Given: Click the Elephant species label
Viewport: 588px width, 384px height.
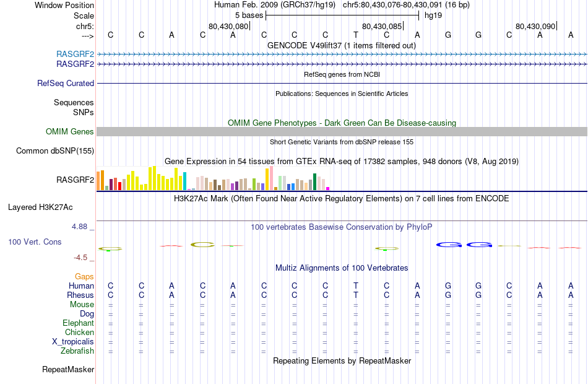Looking at the screenshot, I should pyautogui.click(x=78, y=323).
